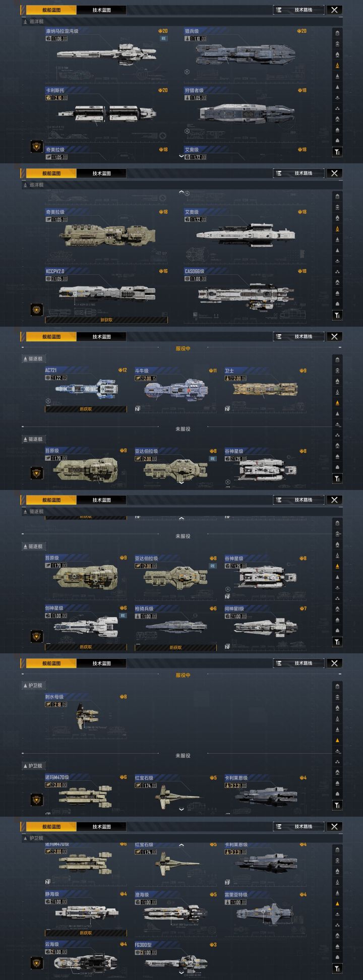Open the 新获取 banner under 枪骑兵级
Image resolution: width=363 pixels, height=980 pixels.
click(175, 647)
